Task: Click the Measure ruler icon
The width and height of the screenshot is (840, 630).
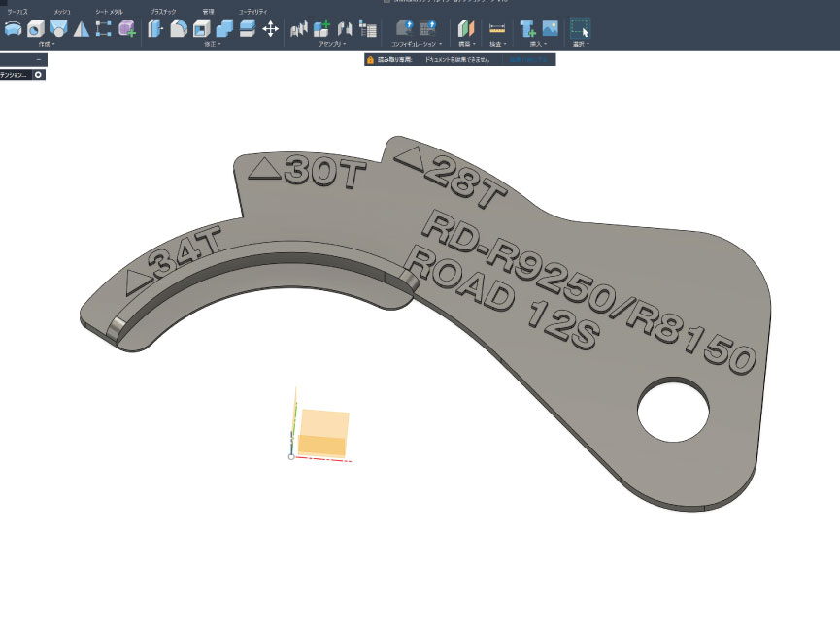Action: click(497, 29)
